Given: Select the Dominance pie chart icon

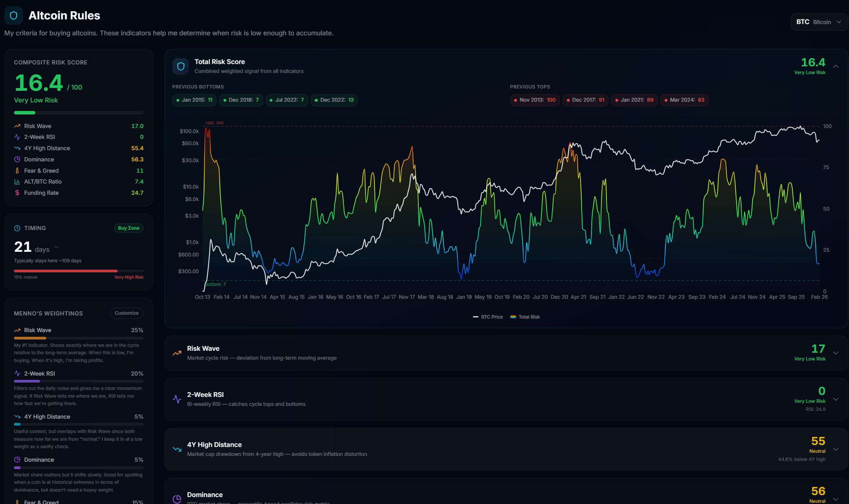Looking at the screenshot, I should tap(17, 159).
